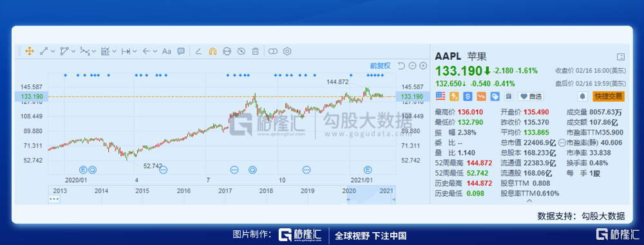This screenshot has width=644, height=245.
Task: Click the ellipsis event marker beside 7
Action: (234, 169)
